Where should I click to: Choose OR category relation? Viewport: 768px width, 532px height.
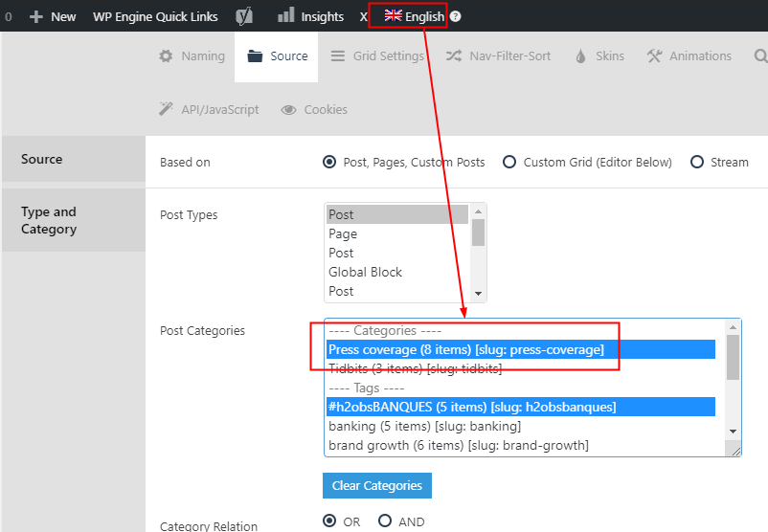329,521
